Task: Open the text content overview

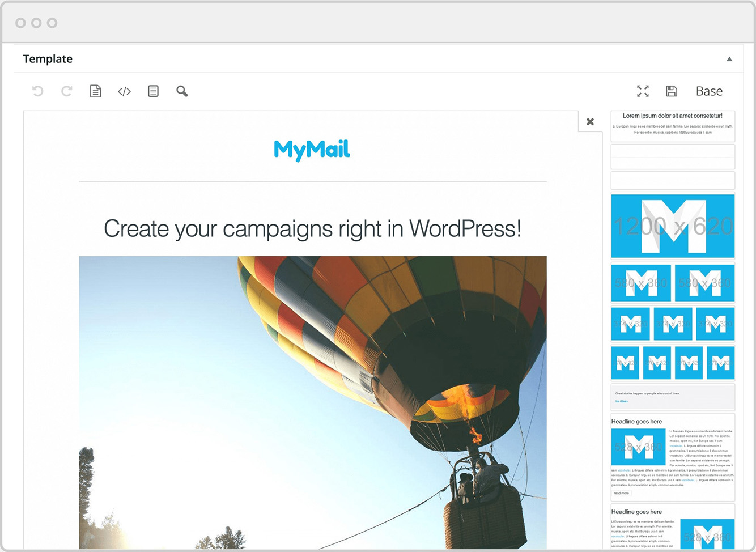Action: (153, 91)
